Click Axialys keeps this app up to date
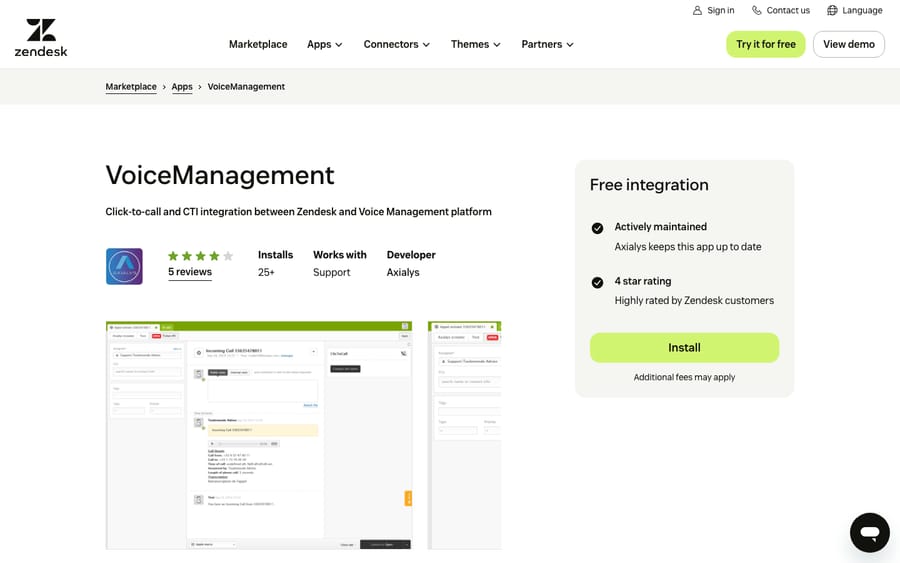The image size is (900, 563). [688, 247]
